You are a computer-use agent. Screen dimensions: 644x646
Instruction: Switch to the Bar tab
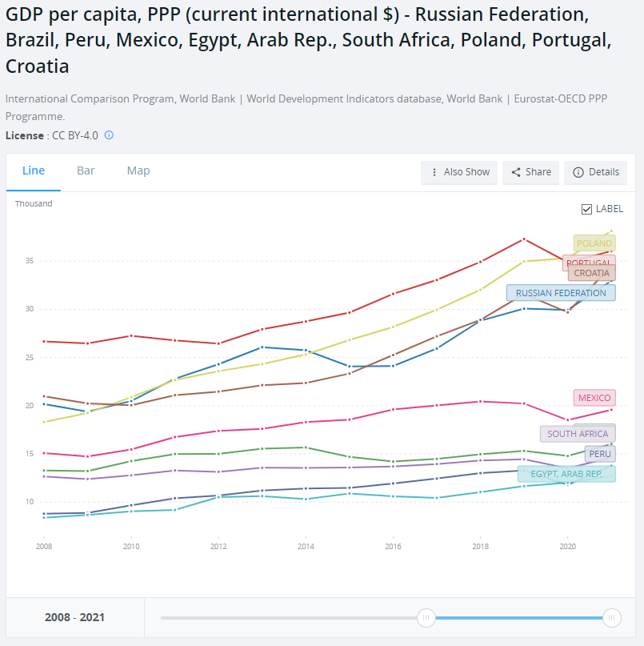pyautogui.click(x=86, y=171)
